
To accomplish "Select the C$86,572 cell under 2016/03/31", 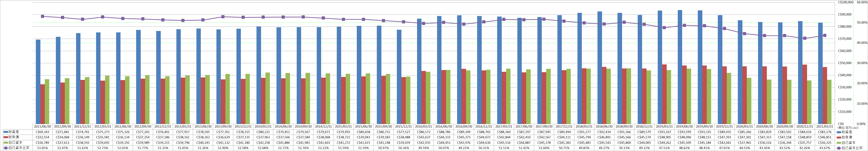I will coord(424,132).
